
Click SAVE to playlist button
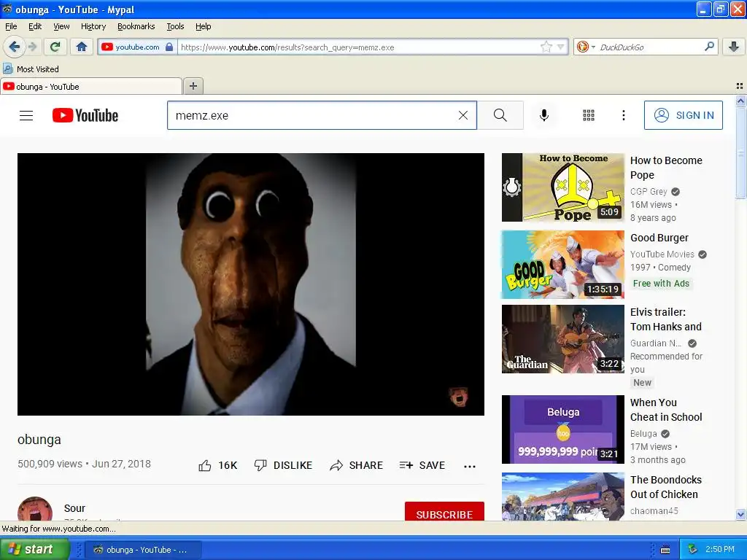pos(422,465)
